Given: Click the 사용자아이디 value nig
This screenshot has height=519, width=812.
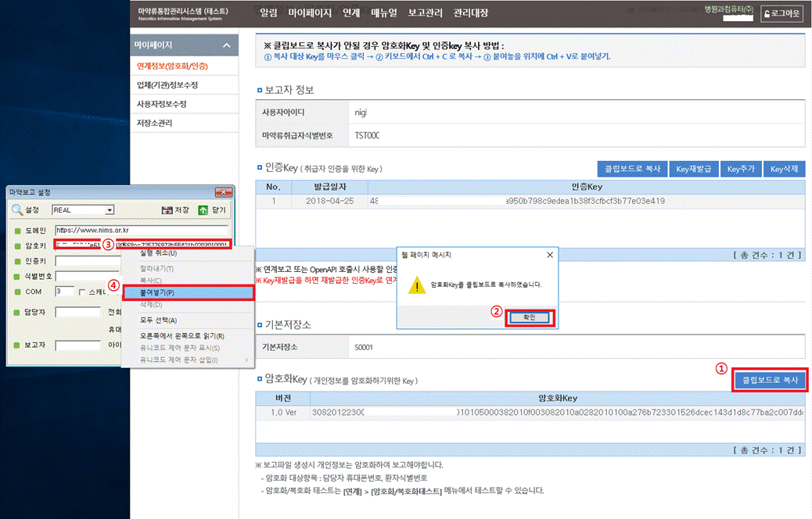Looking at the screenshot, I should [x=361, y=113].
